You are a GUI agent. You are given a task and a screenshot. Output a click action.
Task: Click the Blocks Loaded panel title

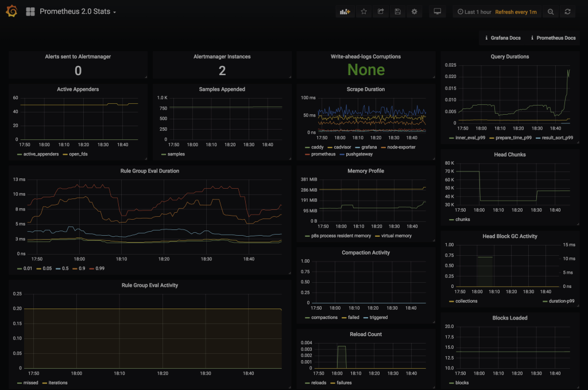point(510,318)
